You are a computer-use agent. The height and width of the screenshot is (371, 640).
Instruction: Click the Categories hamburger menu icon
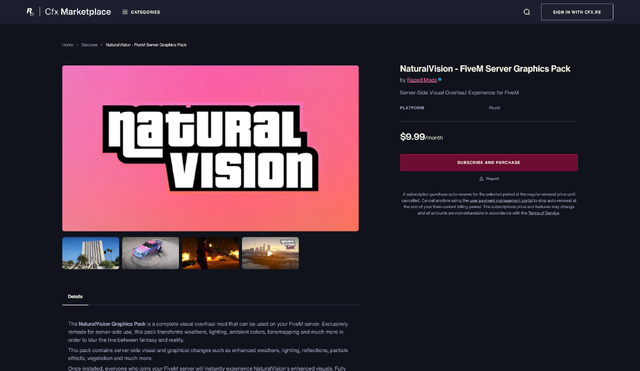125,12
